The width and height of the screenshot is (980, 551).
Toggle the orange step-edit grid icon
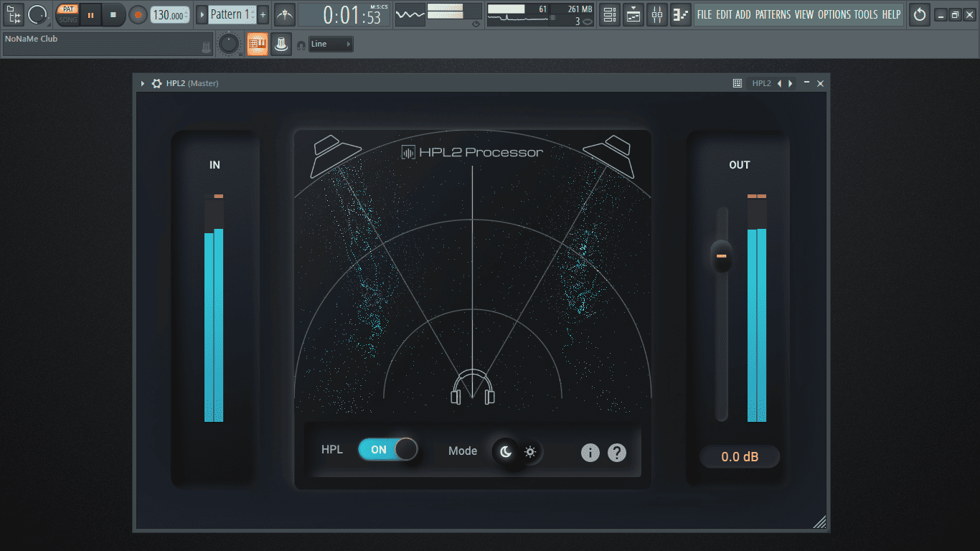pos(257,44)
